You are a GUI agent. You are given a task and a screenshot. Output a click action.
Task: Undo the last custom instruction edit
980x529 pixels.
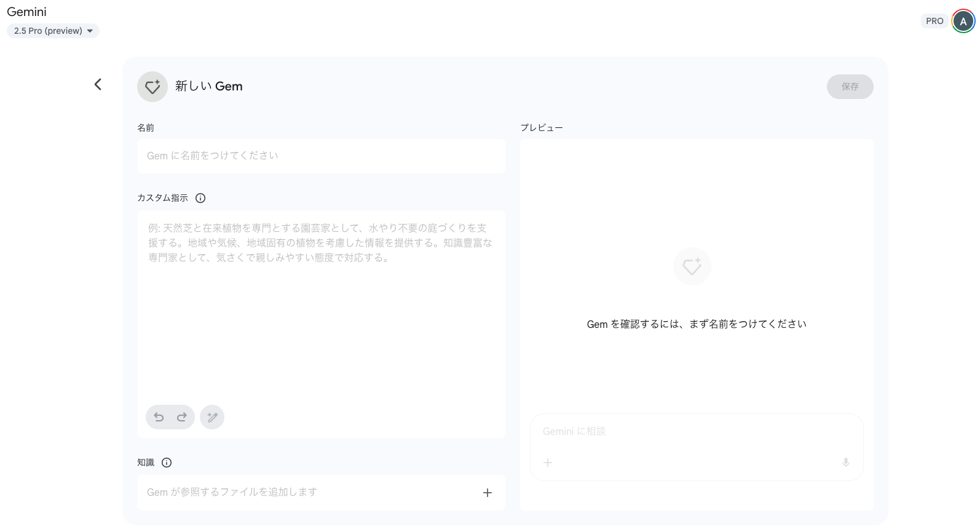click(x=159, y=417)
